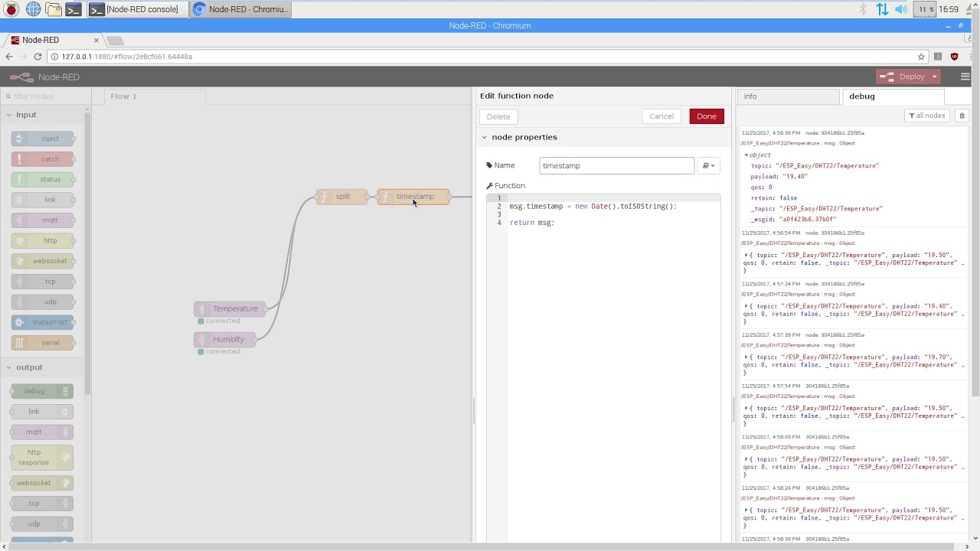Expand the 4:57:39 PM debug message
Screen dimensions: 980x551
click(746, 357)
